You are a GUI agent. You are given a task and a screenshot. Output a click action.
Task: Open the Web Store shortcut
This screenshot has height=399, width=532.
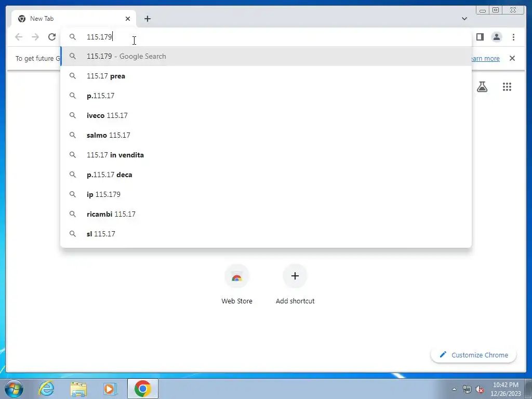(237, 284)
